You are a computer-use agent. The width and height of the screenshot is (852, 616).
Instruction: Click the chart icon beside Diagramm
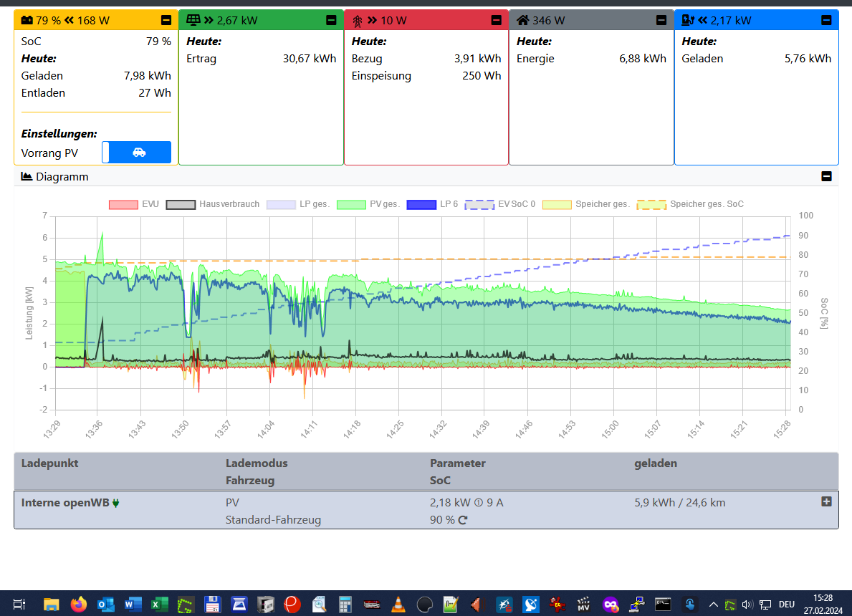click(x=27, y=176)
